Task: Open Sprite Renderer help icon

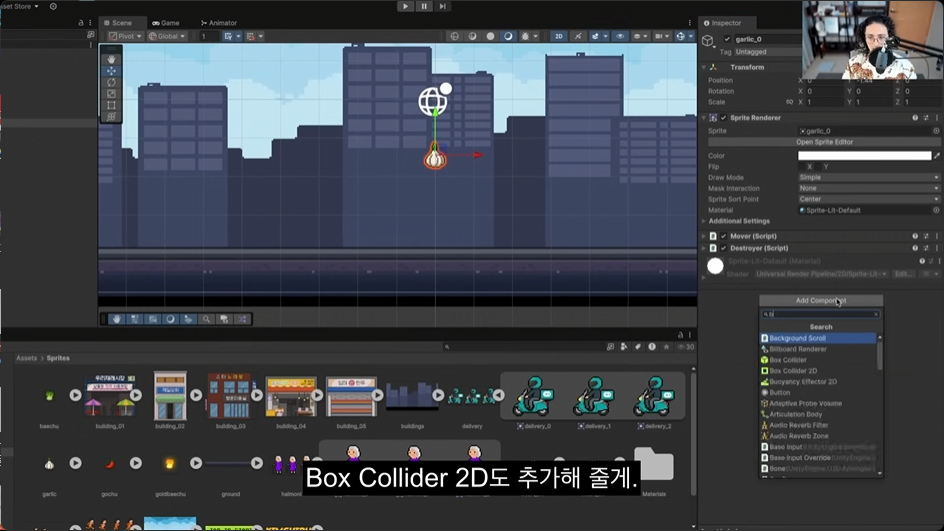Action: [x=915, y=118]
